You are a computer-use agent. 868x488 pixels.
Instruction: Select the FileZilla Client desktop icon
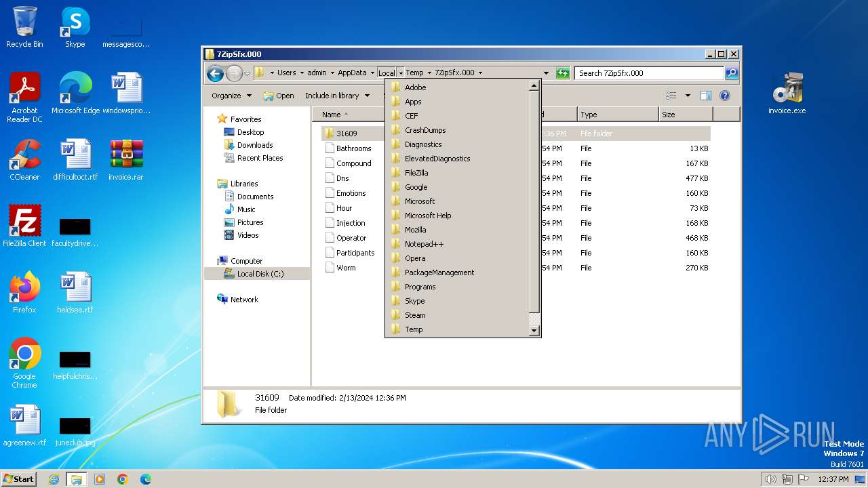pyautogui.click(x=24, y=226)
